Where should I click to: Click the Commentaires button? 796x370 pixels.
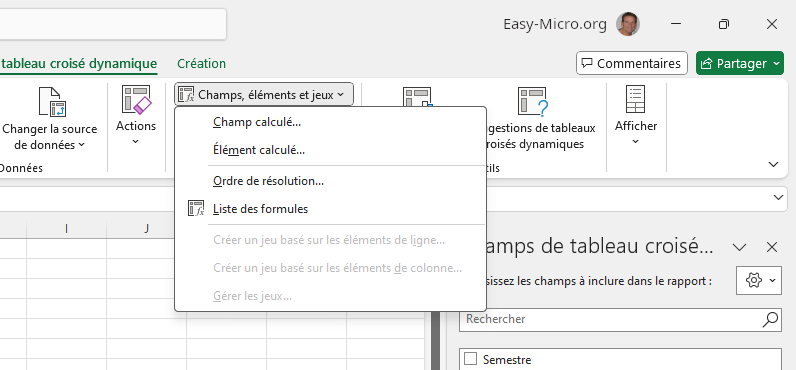(632, 63)
